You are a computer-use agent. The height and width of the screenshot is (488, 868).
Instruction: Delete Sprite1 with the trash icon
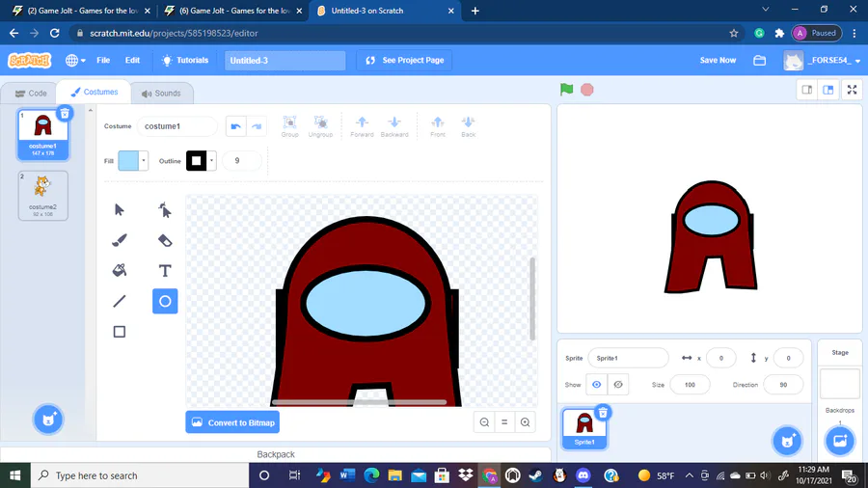[x=603, y=412]
